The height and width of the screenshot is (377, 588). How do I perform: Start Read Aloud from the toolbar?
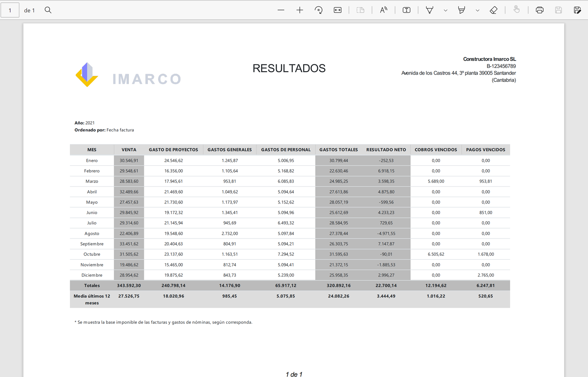[x=384, y=10]
